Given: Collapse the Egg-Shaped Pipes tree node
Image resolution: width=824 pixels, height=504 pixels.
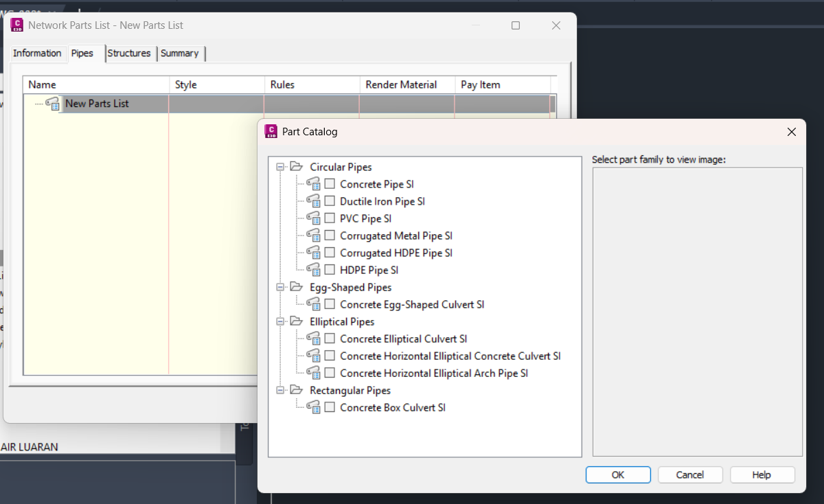Looking at the screenshot, I should [280, 287].
